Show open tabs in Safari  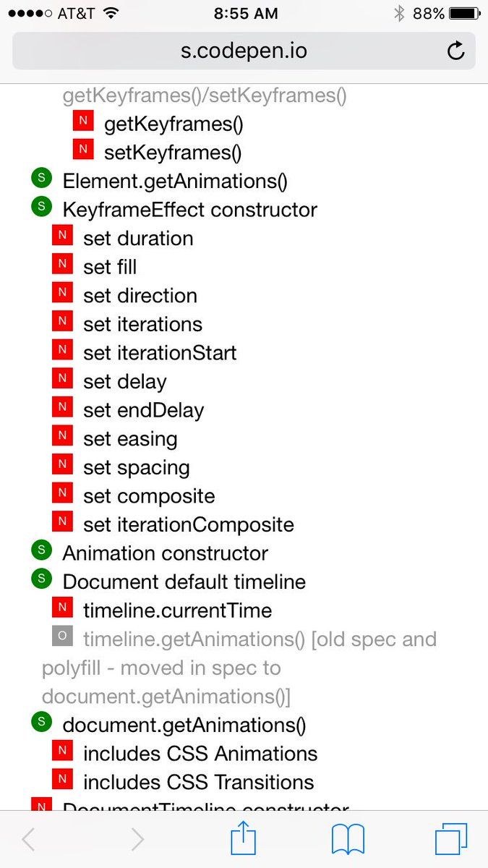[x=451, y=839]
